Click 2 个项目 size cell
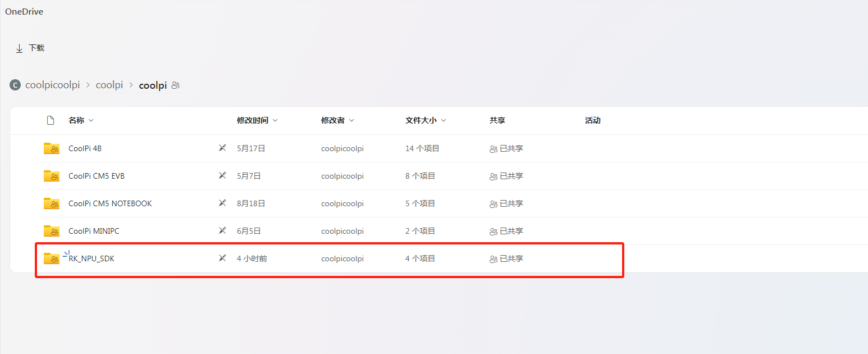The width and height of the screenshot is (868, 354). [421, 231]
